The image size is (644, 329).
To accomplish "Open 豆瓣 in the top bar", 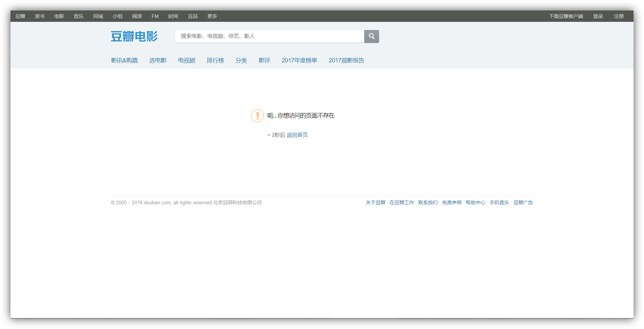I will (x=20, y=16).
